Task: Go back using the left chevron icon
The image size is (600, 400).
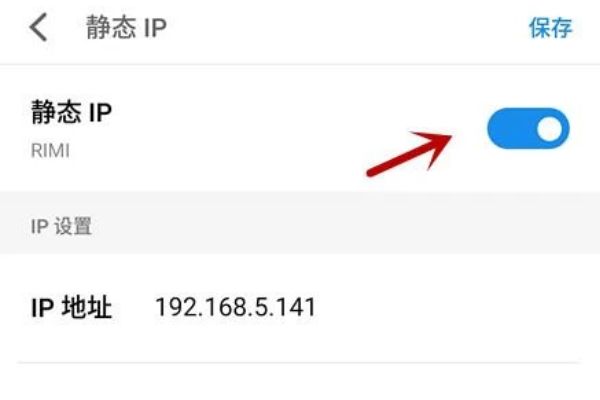Action: (38, 27)
